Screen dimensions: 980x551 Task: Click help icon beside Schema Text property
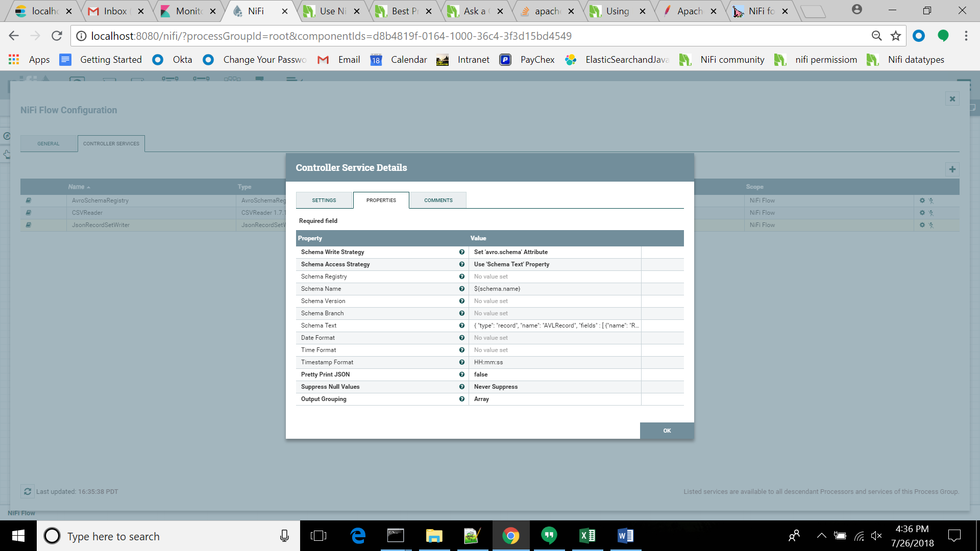(x=461, y=325)
